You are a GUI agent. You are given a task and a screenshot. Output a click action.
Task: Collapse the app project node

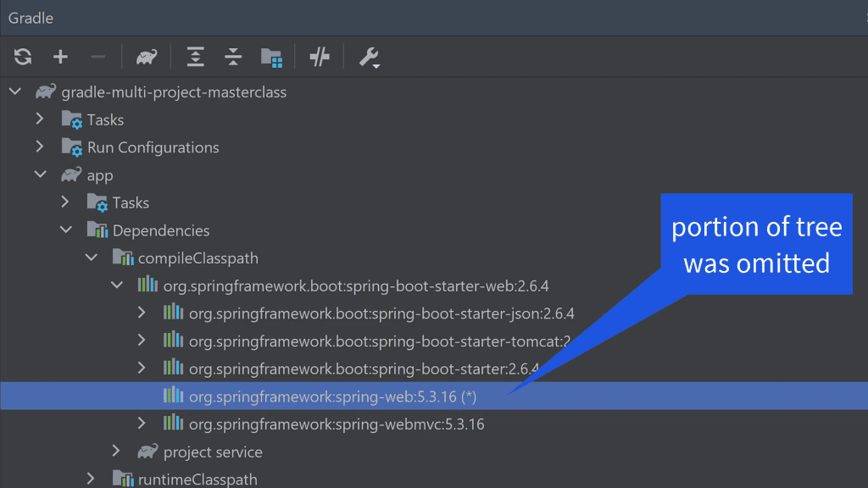pos(40,175)
